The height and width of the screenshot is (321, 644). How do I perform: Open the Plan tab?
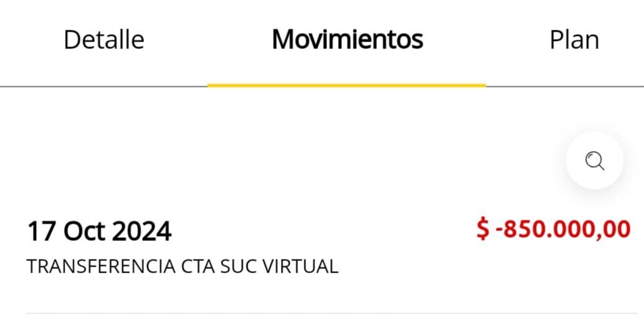pyautogui.click(x=574, y=40)
